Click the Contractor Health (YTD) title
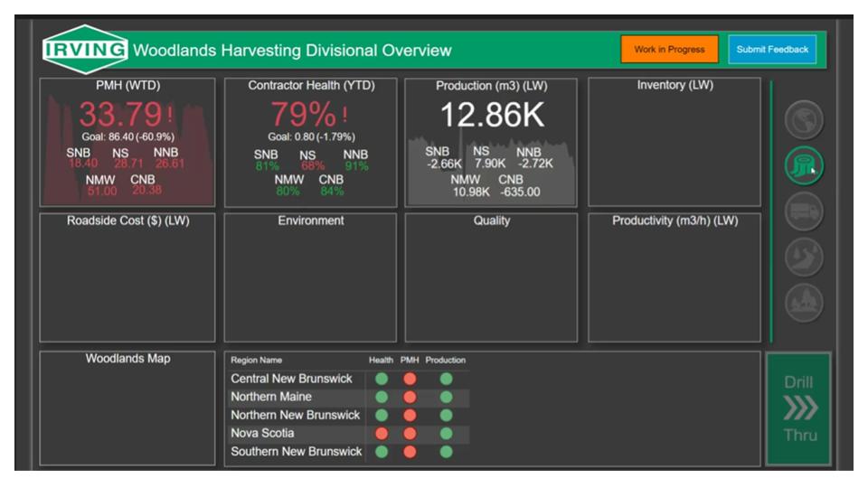Image resolution: width=868 pixels, height=488 pixels. click(x=311, y=85)
